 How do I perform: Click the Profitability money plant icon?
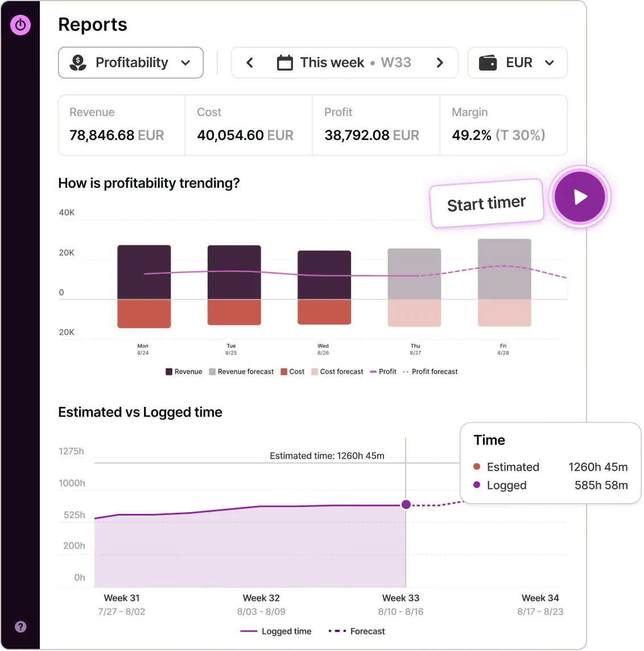pyautogui.click(x=77, y=63)
